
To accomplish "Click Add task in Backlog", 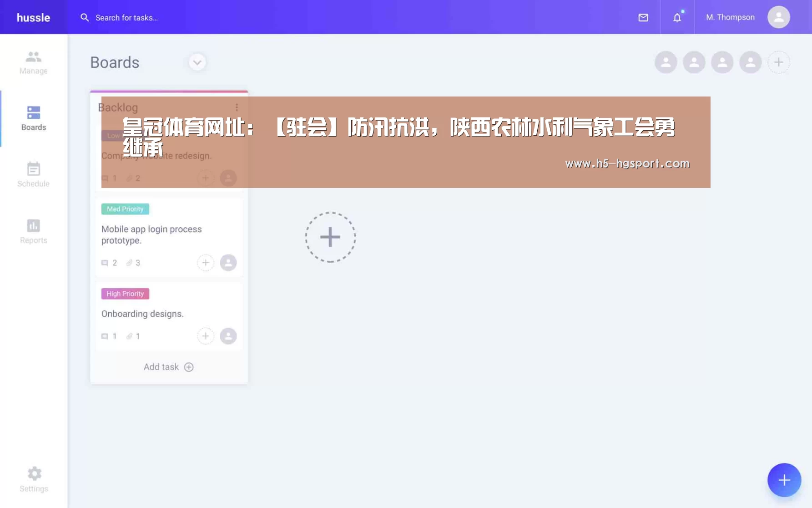I will click(x=169, y=367).
